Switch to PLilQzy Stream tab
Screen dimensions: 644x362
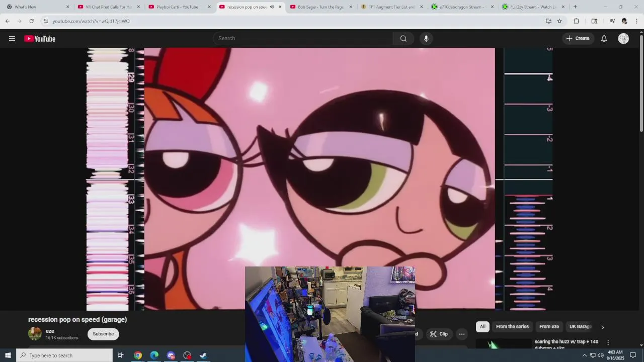pyautogui.click(x=533, y=7)
